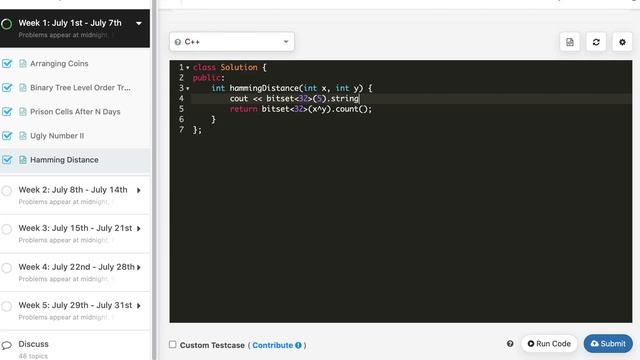Open editor settings gear icon
The height and width of the screenshot is (360, 640).
click(x=622, y=42)
